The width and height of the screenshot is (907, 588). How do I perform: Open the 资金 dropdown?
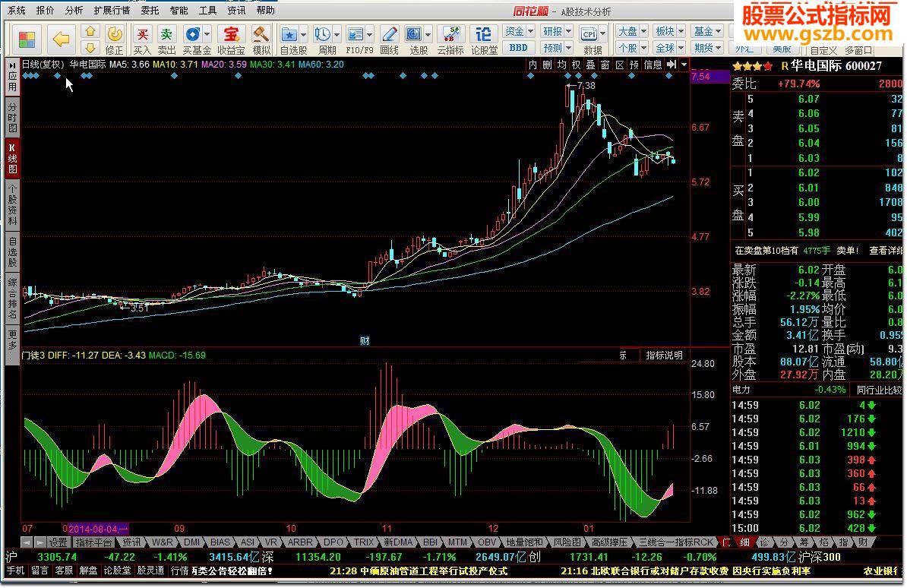point(518,31)
